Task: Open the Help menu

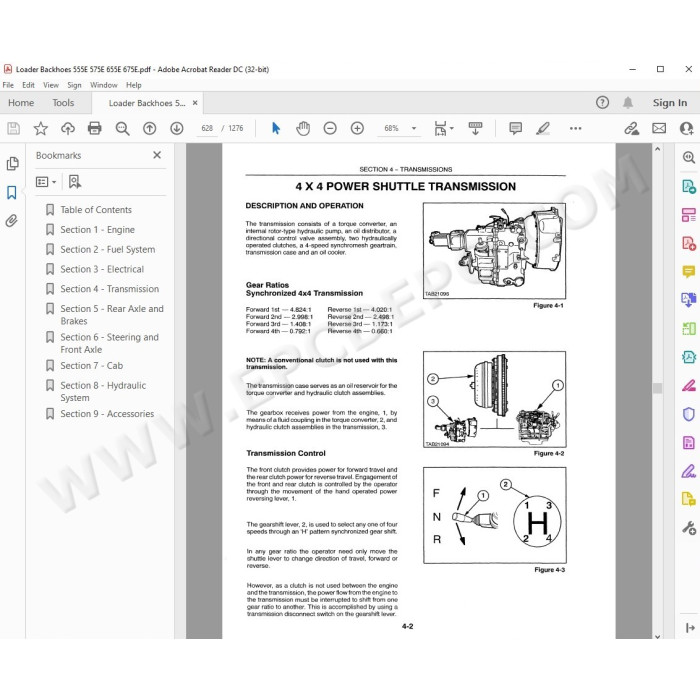Action: pos(133,85)
